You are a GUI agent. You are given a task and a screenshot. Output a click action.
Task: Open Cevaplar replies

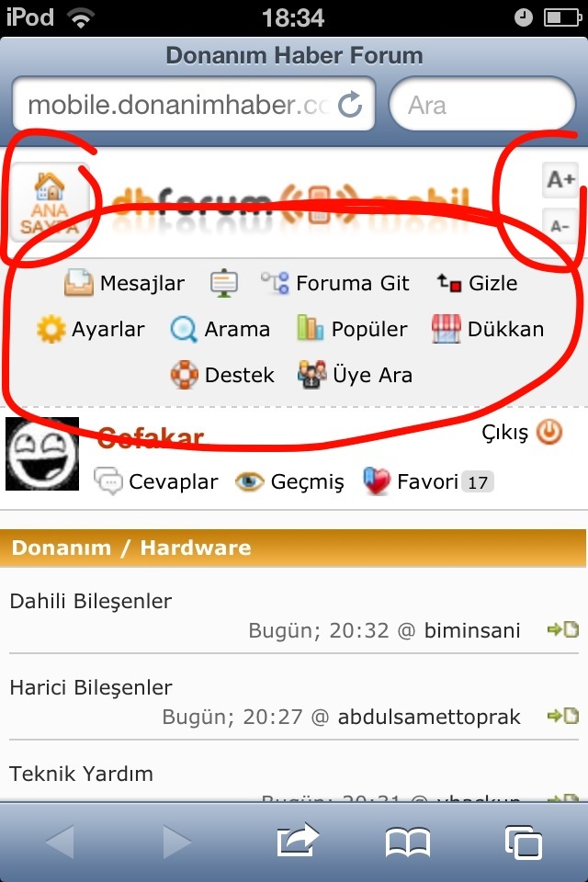point(156,481)
